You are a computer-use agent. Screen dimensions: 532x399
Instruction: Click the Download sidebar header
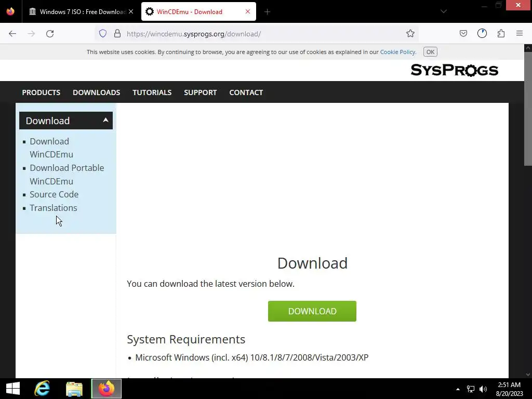coord(66,121)
